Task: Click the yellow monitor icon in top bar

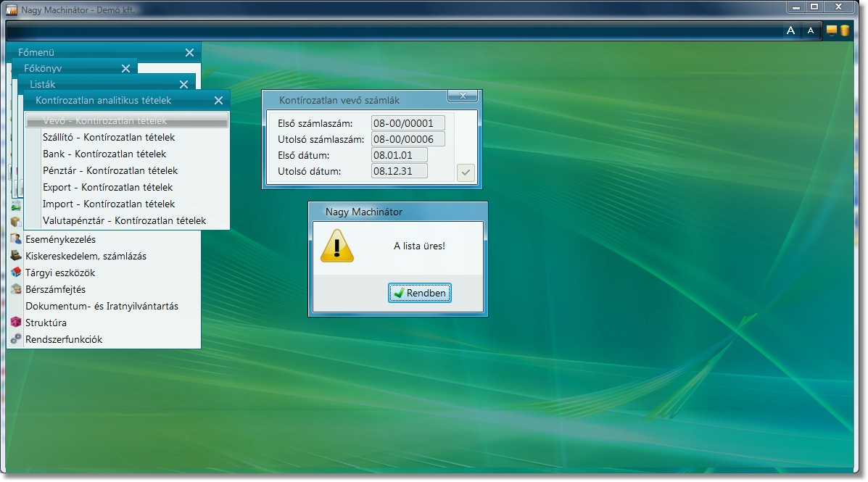Action: (x=832, y=30)
